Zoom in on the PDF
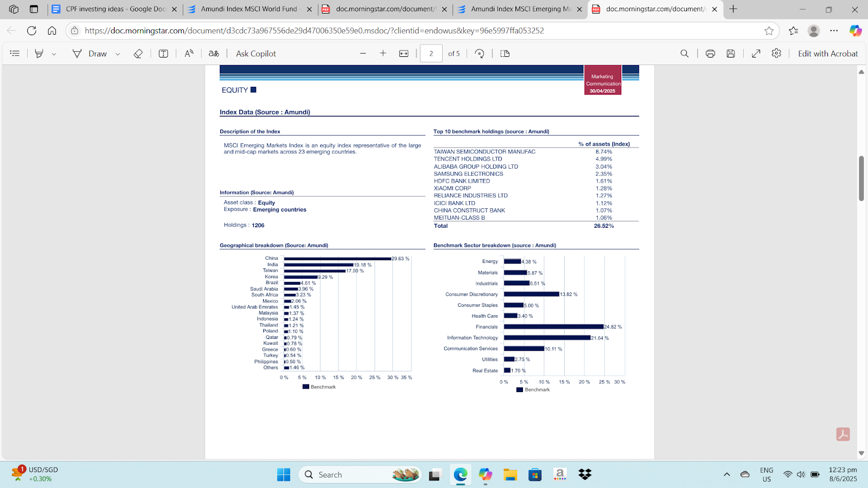 (383, 54)
